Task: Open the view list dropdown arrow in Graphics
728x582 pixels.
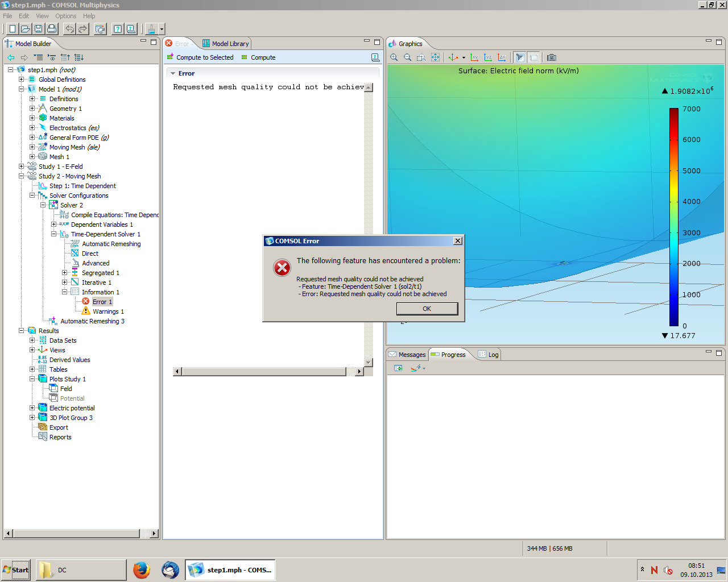Action: click(x=464, y=57)
